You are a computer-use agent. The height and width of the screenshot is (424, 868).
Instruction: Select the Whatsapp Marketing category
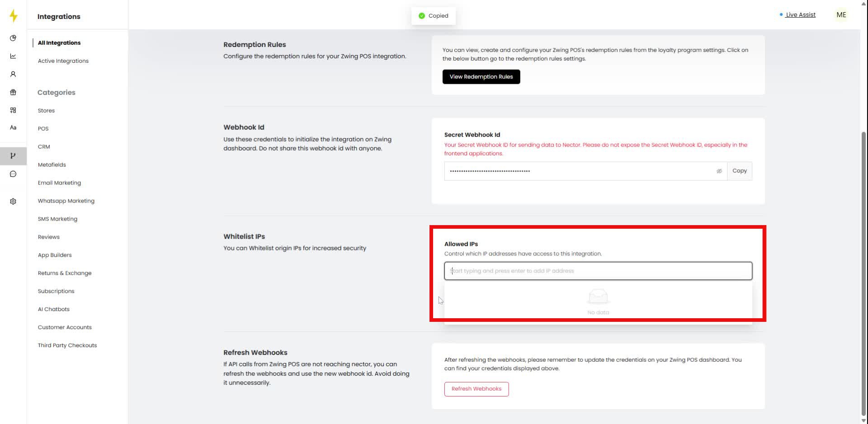66,201
